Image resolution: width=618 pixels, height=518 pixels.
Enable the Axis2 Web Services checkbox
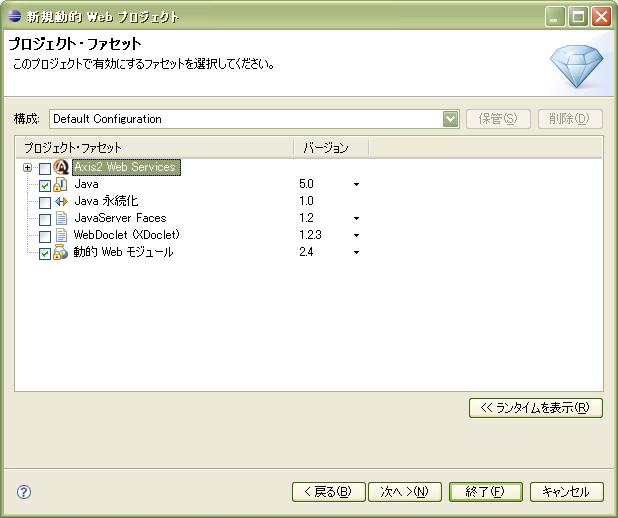click(44, 169)
